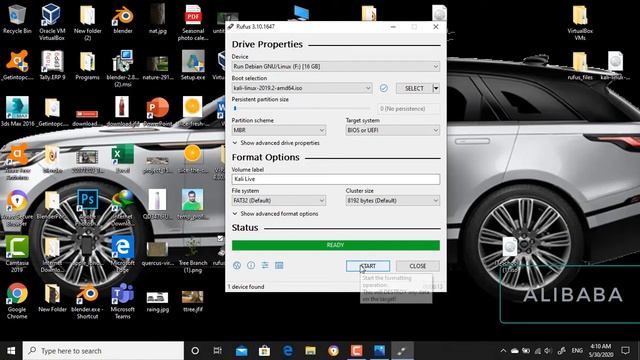Select the Avast Secure Browser desktop icon
This screenshot has height=360, width=640.
click(x=17, y=207)
